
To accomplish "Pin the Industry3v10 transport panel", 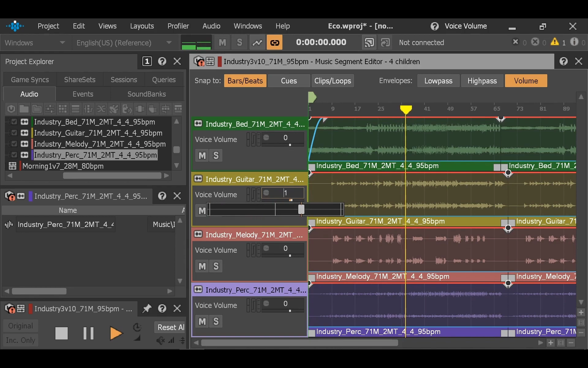I will click(x=147, y=308).
